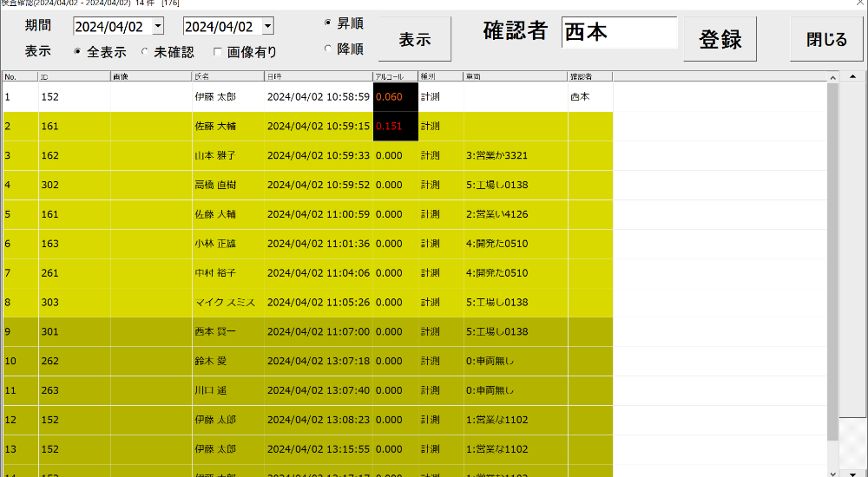This screenshot has width=868, height=477.
Task: Open the end date dropdown arrow
Action: click(x=268, y=26)
